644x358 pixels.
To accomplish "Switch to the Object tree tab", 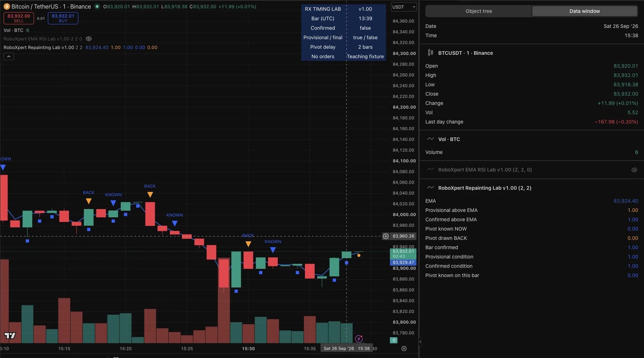I will (478, 11).
